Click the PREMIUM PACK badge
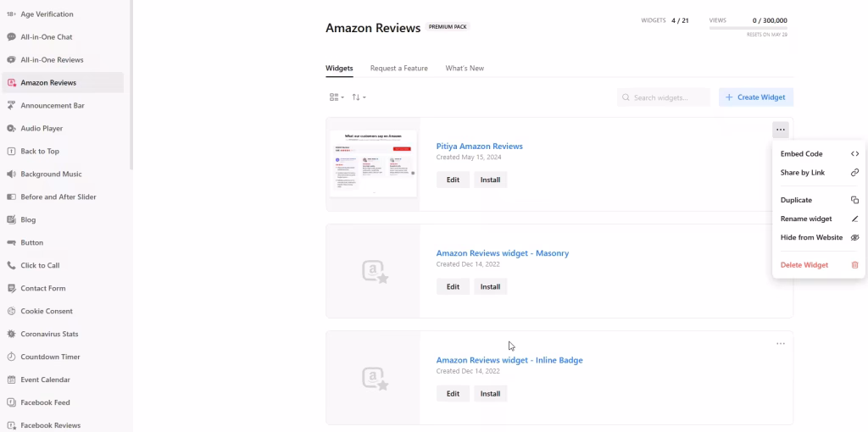This screenshot has width=868, height=432. pos(448,26)
